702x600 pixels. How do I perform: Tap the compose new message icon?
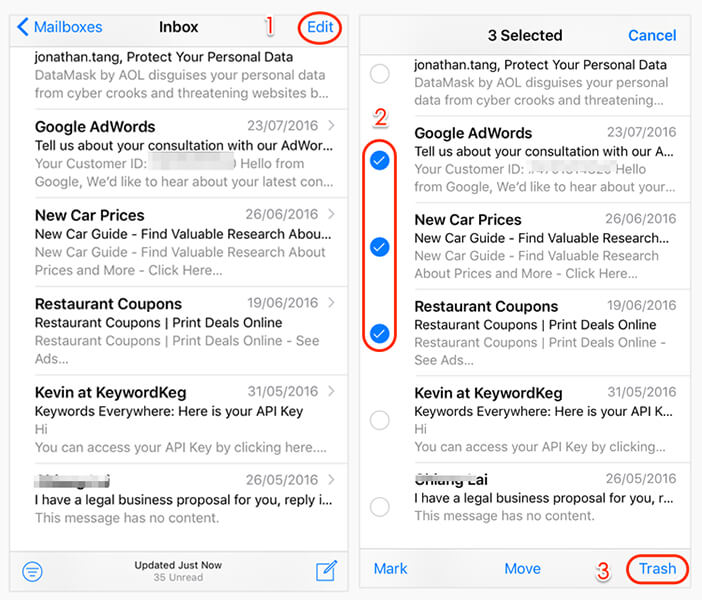tap(326, 570)
